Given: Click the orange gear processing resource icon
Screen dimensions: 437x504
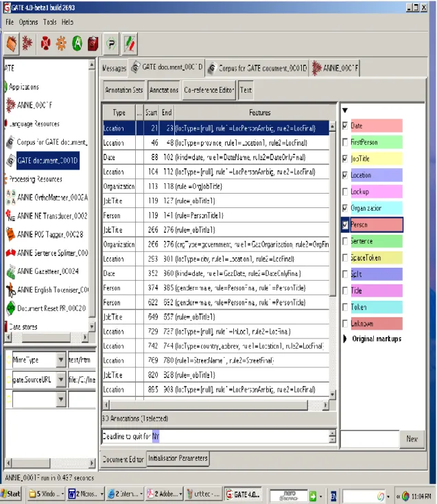Looking at the screenshot, I should pyautogui.click(x=61, y=43).
